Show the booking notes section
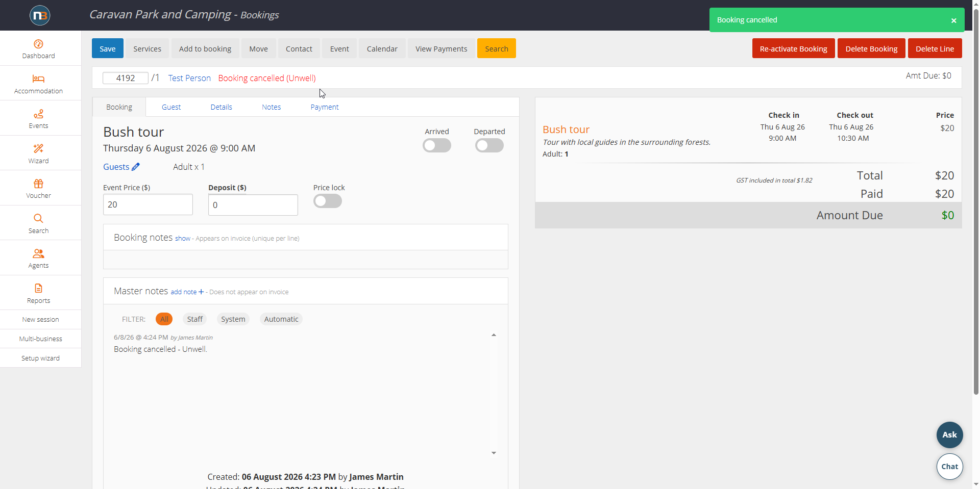 click(183, 238)
